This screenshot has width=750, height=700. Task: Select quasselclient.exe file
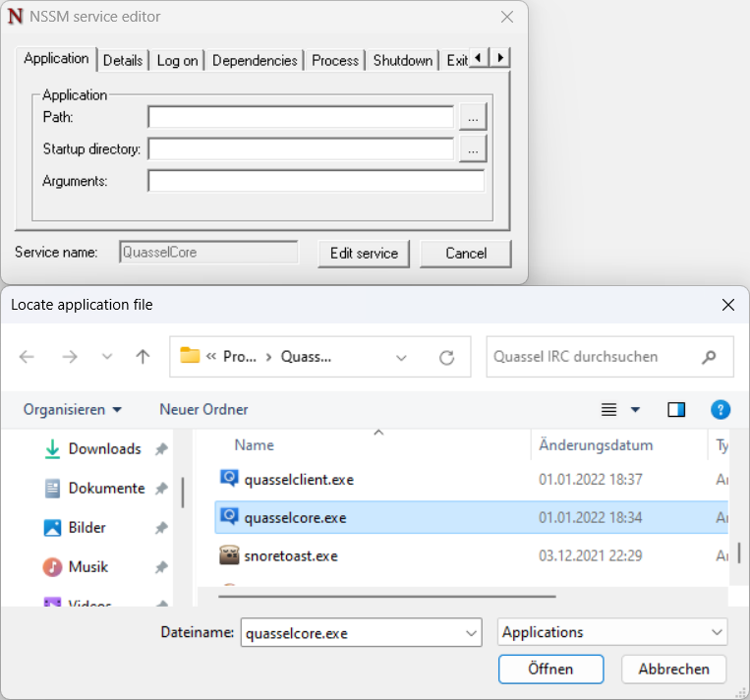(x=472, y=479)
